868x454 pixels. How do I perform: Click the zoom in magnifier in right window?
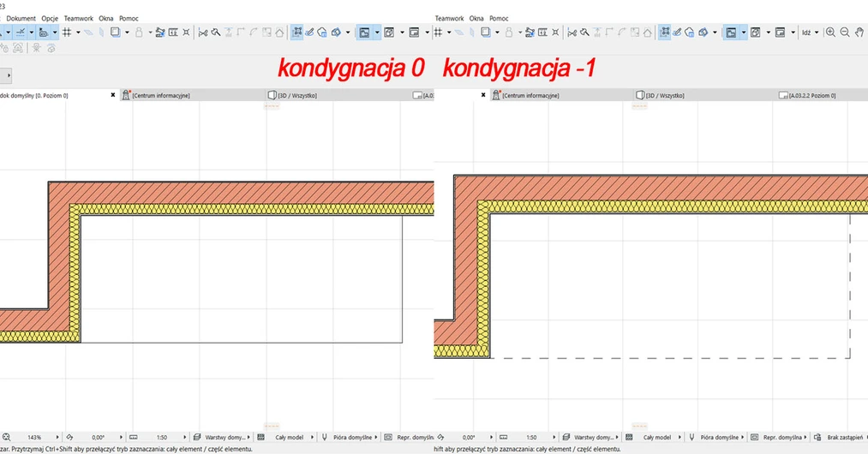[x=830, y=32]
